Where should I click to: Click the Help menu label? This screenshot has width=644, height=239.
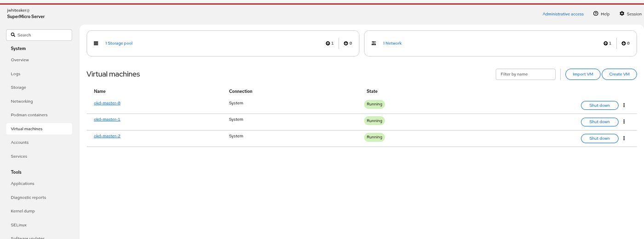tap(605, 14)
